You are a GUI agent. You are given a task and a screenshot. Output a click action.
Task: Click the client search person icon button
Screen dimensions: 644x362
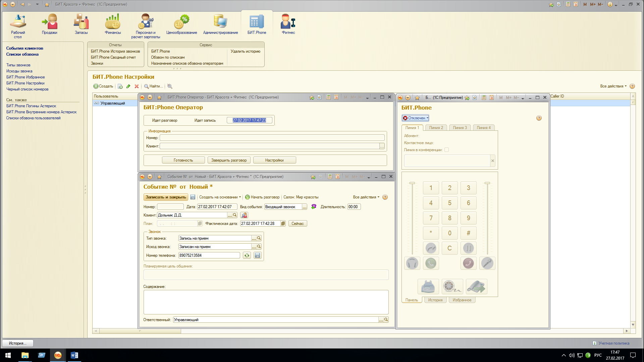(x=244, y=215)
